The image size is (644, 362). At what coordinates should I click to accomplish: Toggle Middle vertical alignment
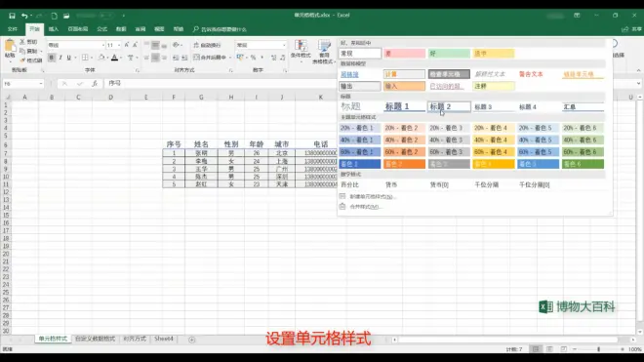pyautogui.click(x=155, y=45)
